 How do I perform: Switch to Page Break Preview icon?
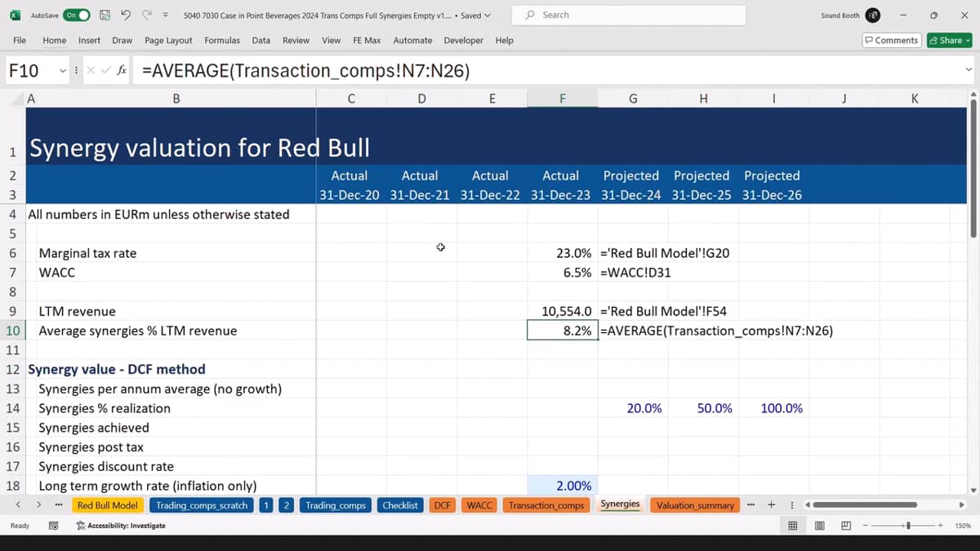(x=846, y=526)
